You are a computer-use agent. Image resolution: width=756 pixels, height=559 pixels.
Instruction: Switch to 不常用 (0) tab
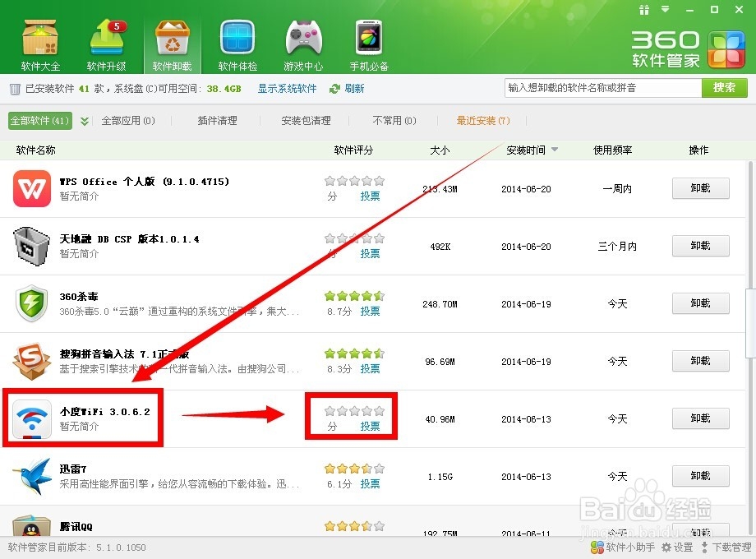[x=394, y=121]
